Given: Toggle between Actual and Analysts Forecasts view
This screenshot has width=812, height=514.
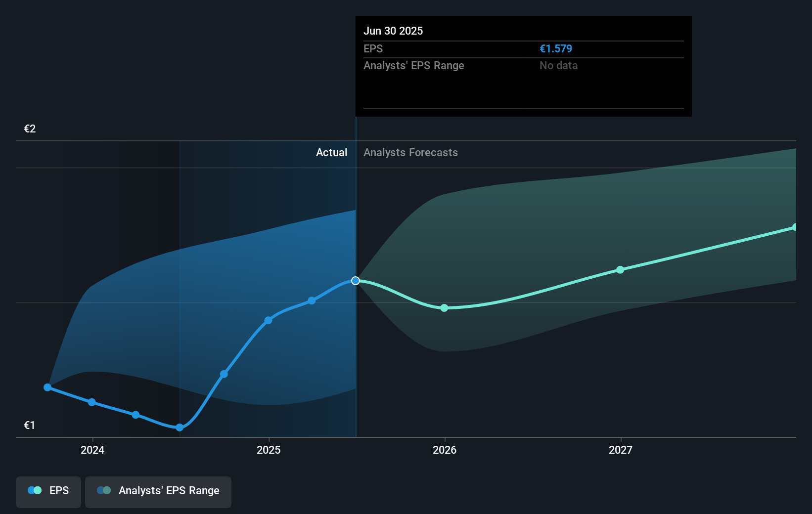Looking at the screenshot, I should coord(355,152).
